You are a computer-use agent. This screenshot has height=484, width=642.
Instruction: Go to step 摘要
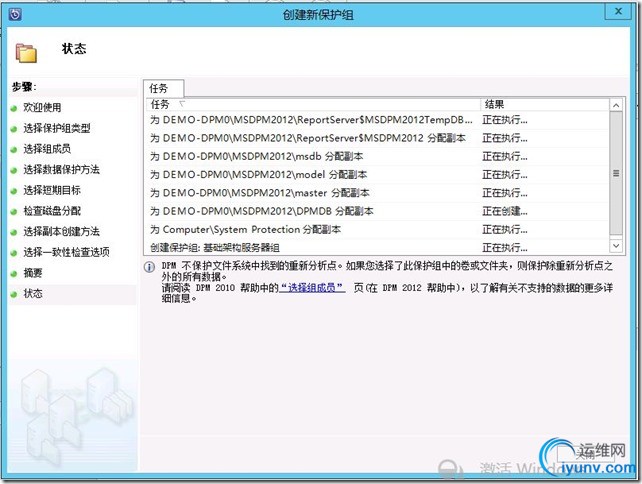[x=33, y=273]
